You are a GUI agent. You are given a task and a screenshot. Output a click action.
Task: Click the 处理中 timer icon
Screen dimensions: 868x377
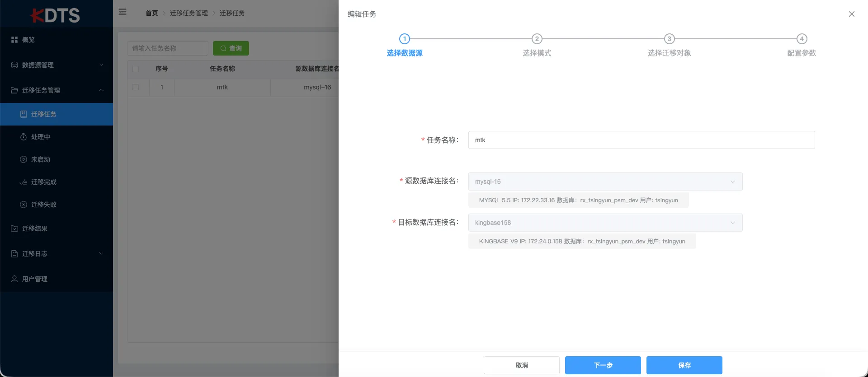point(24,137)
